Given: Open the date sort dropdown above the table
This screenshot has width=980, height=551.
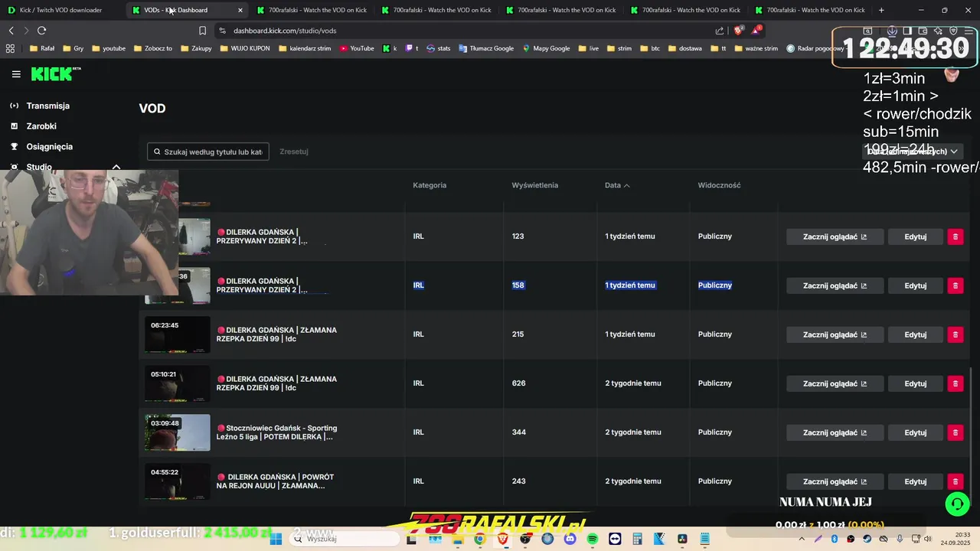Looking at the screenshot, I should pyautogui.click(x=912, y=152).
